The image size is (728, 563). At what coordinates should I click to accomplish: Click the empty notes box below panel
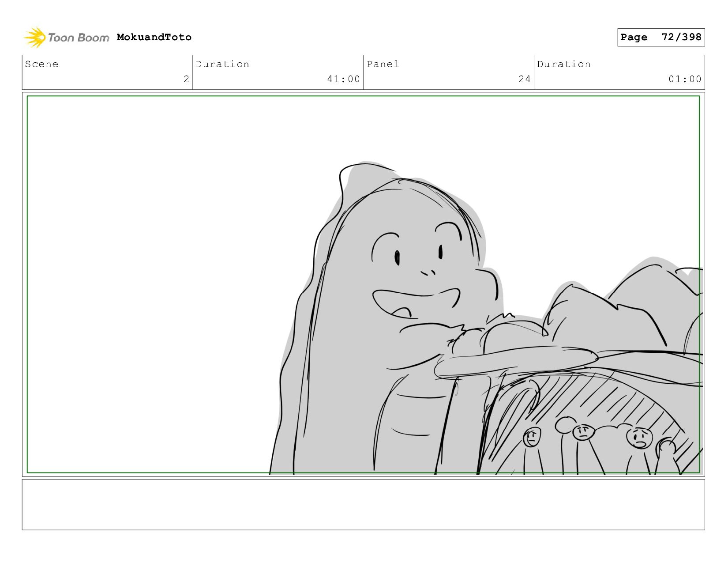[363, 505]
